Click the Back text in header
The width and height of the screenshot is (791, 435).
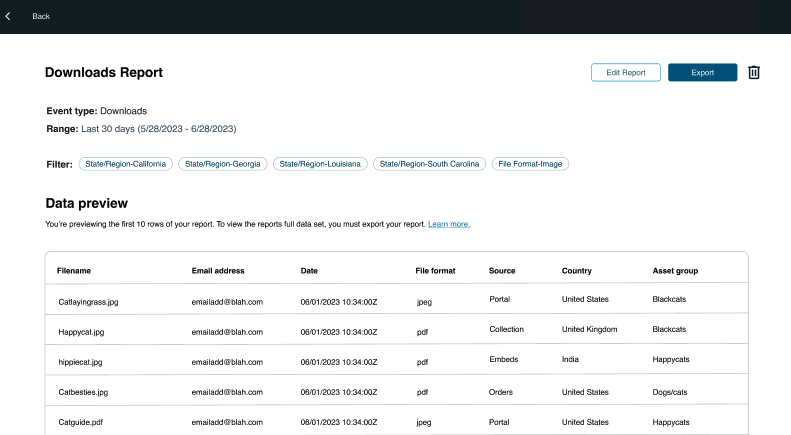click(41, 16)
